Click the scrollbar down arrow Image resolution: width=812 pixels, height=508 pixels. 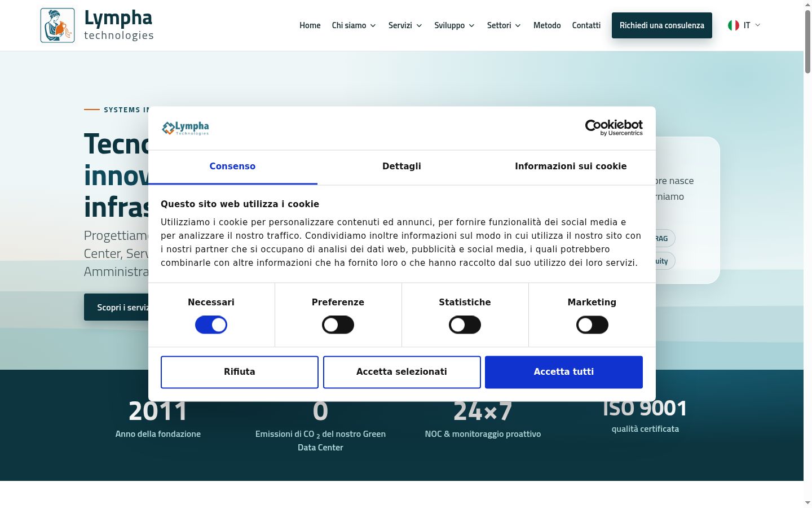807,502
